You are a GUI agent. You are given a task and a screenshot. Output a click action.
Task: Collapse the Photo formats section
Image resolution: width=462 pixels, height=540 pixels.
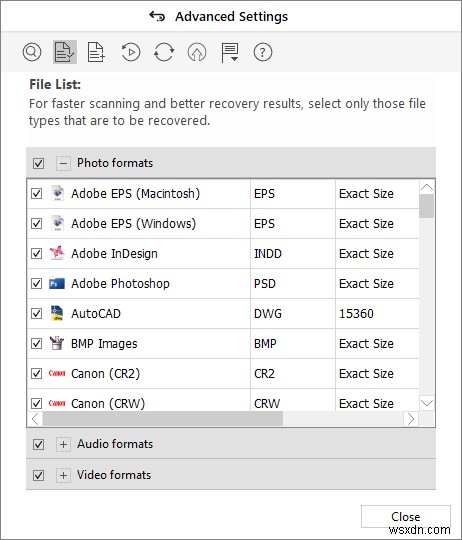click(x=63, y=163)
